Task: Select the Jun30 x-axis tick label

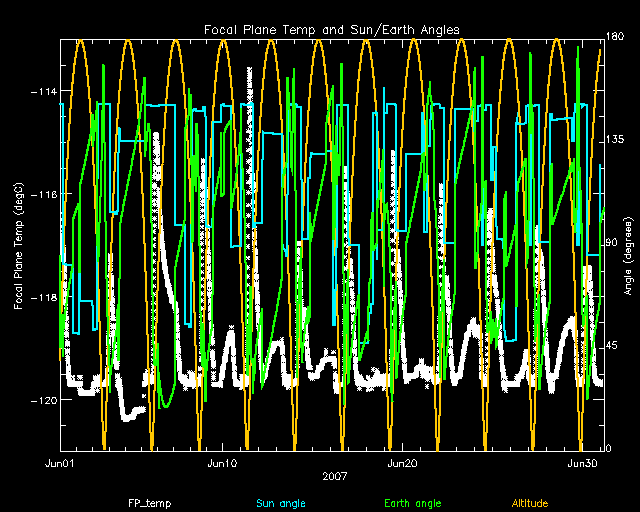Action: (x=582, y=464)
